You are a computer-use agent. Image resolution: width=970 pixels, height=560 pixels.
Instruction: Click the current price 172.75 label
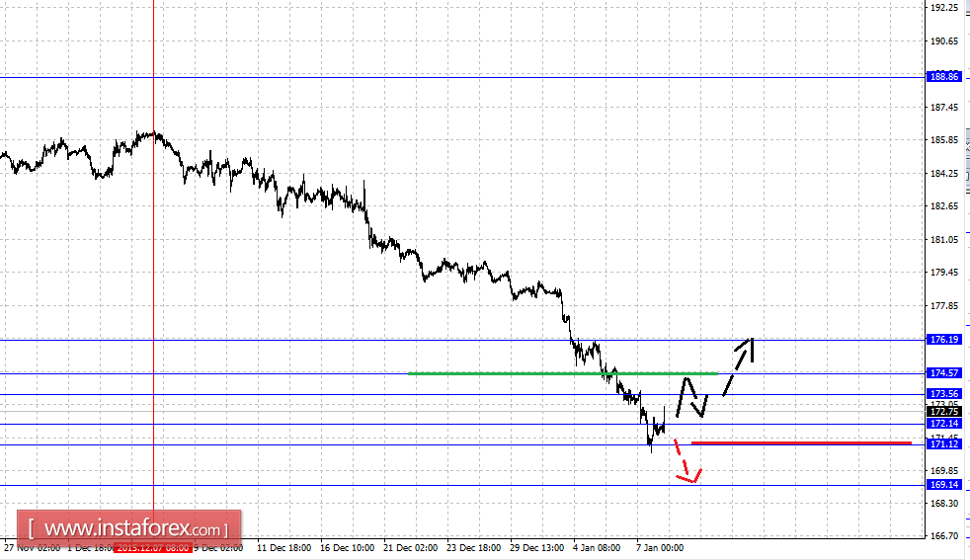coord(944,412)
